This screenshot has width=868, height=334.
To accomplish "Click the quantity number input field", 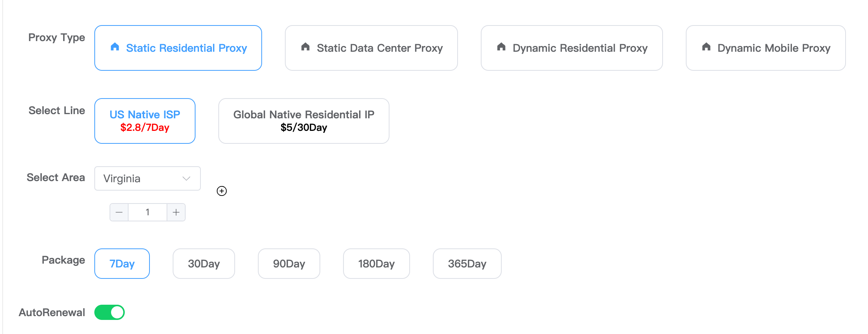I will tap(148, 212).
